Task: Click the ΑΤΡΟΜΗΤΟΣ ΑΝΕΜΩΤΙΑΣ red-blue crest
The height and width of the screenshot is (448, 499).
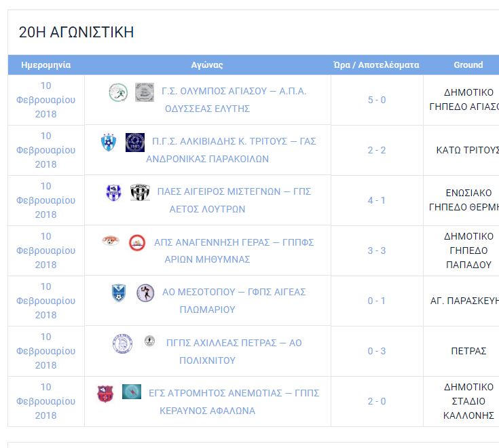Action: point(105,394)
